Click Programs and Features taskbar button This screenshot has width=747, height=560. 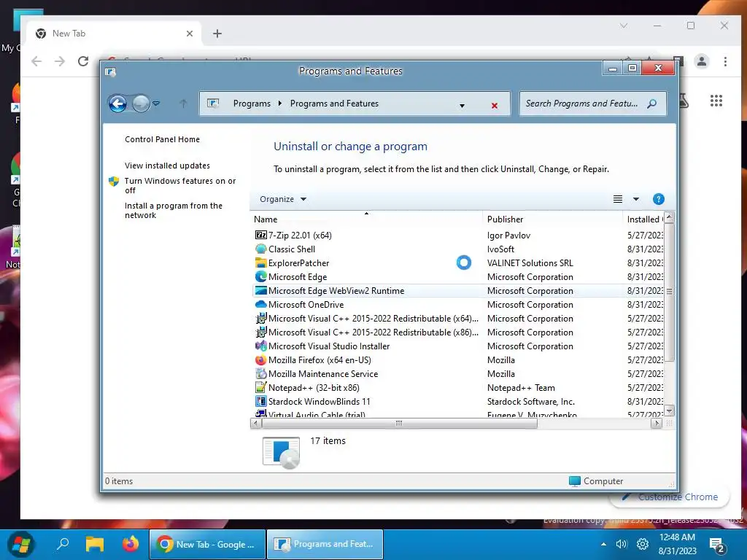pos(325,544)
